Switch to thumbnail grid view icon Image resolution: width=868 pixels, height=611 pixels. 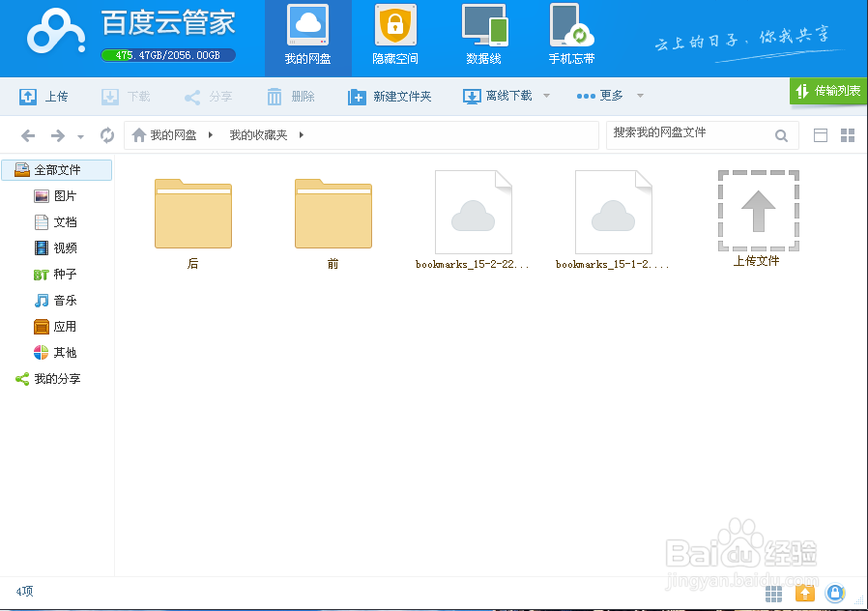tap(848, 135)
